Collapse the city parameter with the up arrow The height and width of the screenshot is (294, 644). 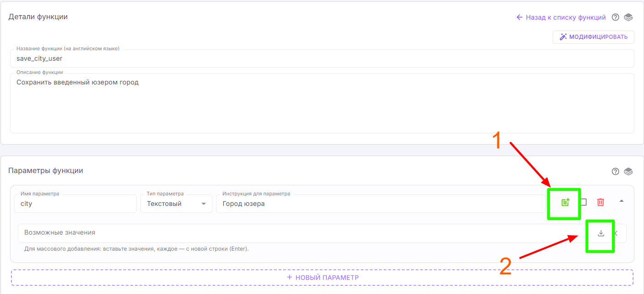click(621, 201)
